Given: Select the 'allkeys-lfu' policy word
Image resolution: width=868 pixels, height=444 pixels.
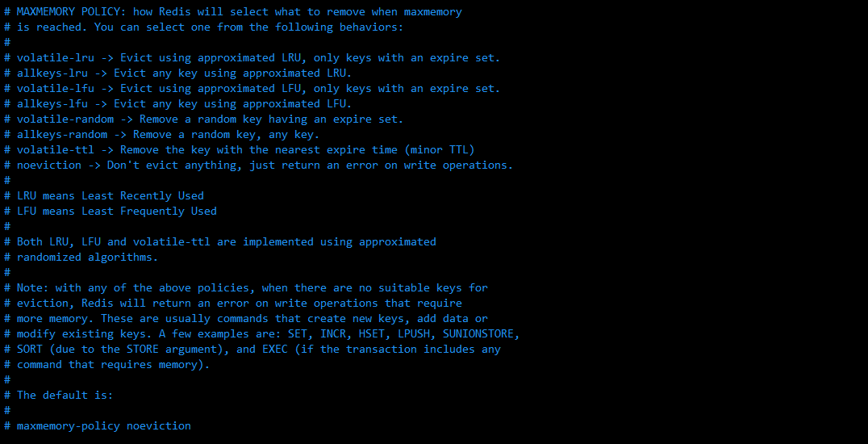Looking at the screenshot, I should [52, 103].
